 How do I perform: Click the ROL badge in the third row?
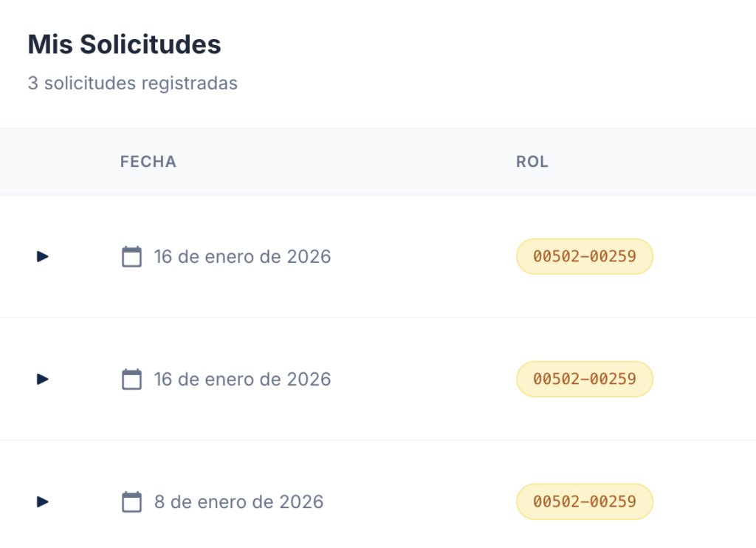point(584,502)
